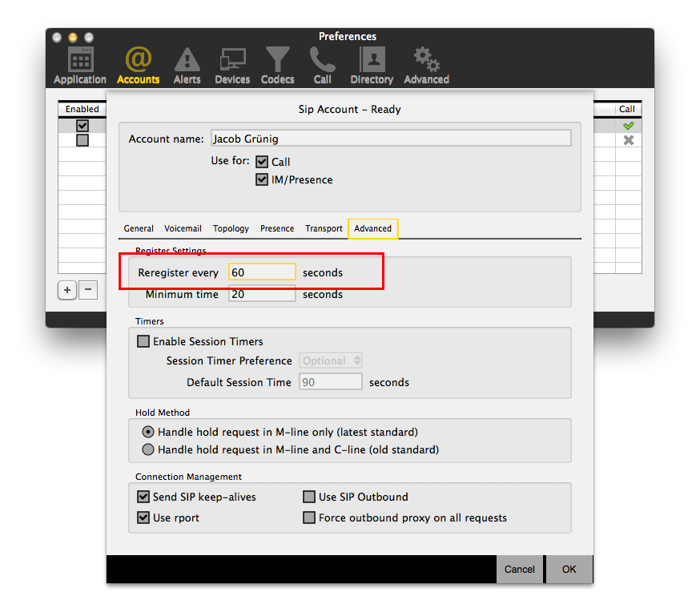Select M-line and C-line hold method
The width and height of the screenshot is (700, 592).
[148, 449]
